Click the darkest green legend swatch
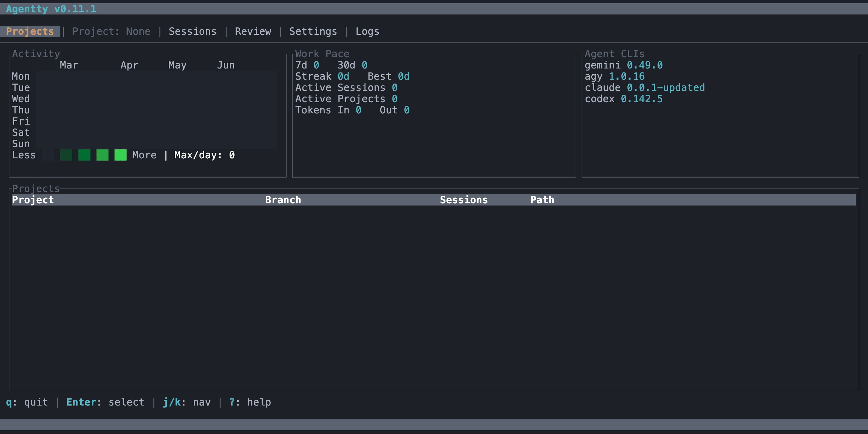Screen dimensions: 868x434 66,155
